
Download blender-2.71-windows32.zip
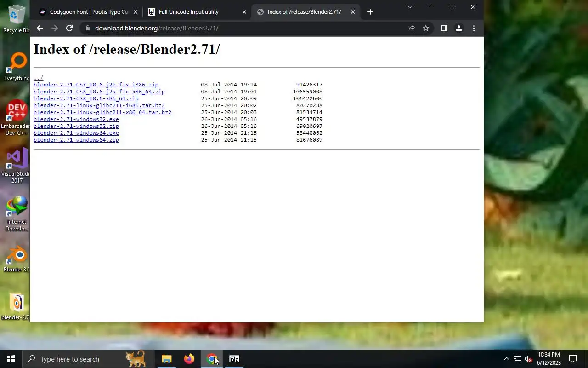pos(76,126)
